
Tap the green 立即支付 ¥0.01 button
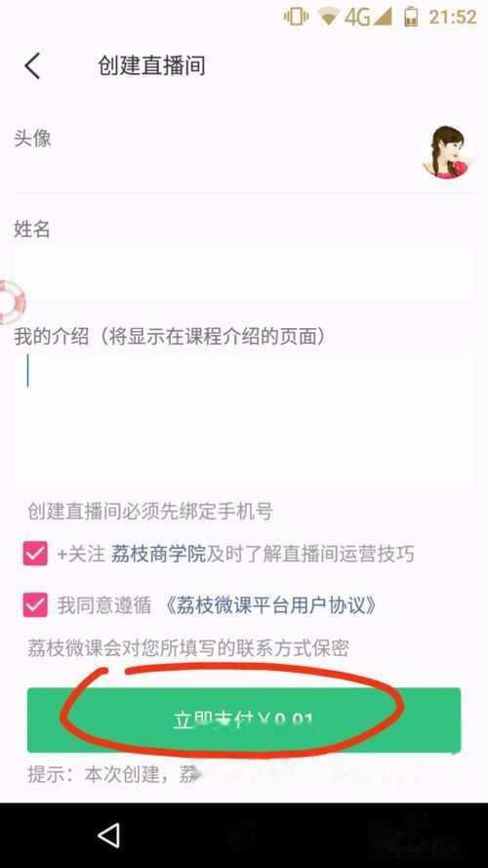[x=244, y=721]
